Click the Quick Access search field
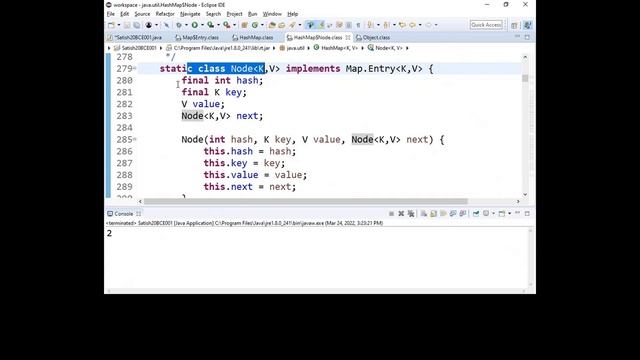Viewport: 640px width, 360px height. [486, 25]
